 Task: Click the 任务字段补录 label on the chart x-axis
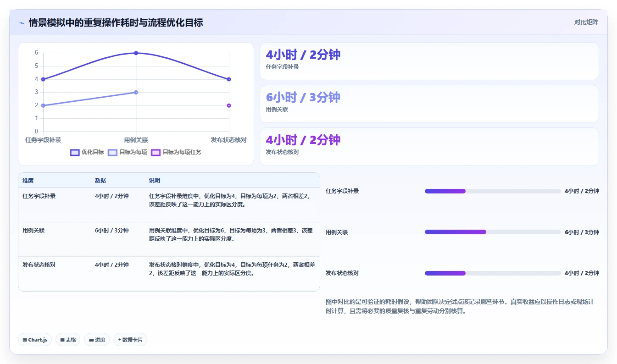tap(43, 140)
